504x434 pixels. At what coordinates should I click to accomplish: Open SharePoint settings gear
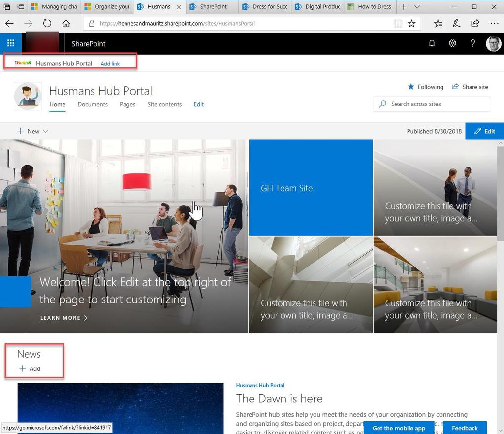point(452,43)
